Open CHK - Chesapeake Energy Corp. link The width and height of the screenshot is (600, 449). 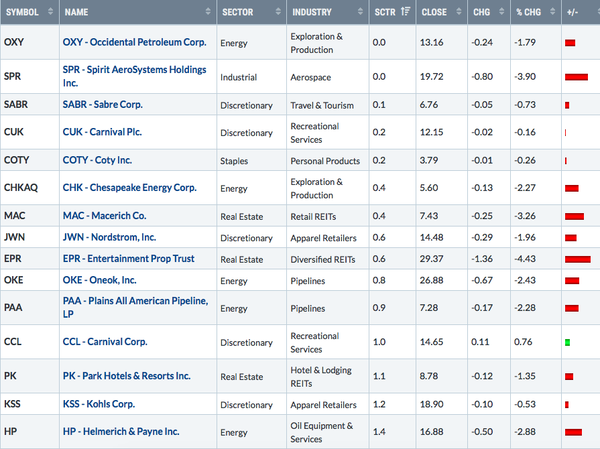point(135,188)
